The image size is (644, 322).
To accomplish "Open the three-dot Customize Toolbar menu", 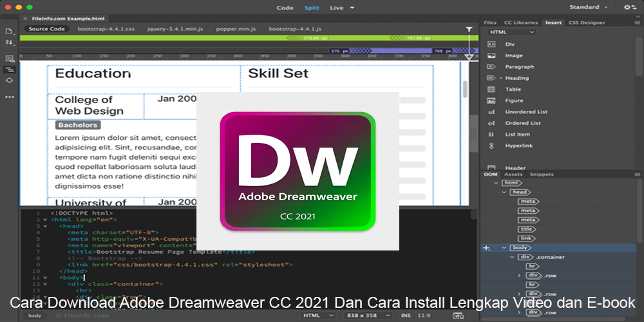I will [10, 97].
